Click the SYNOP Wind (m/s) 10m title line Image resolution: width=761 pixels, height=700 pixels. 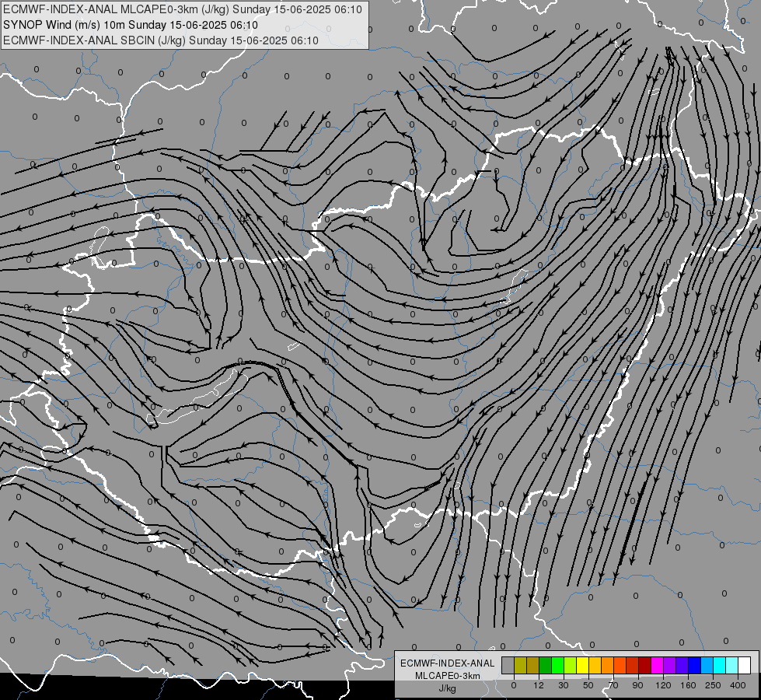(x=130, y=25)
